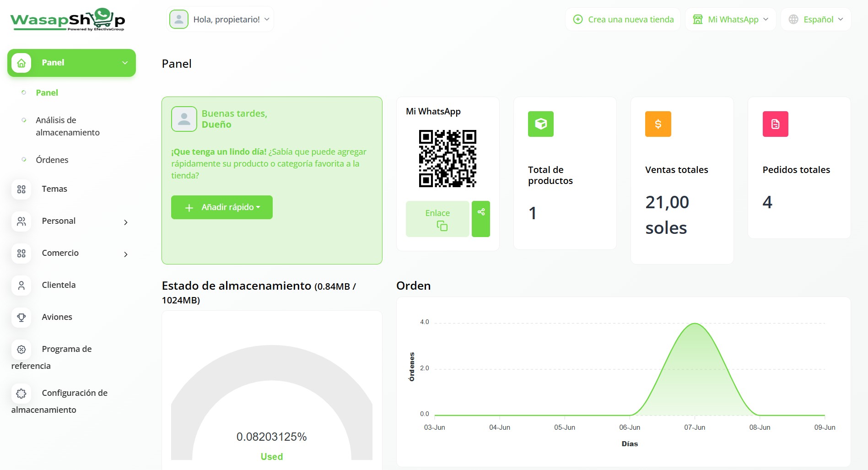Open the Mi WhatsApp dropdown menu
This screenshot has width=868, height=470.
730,19
